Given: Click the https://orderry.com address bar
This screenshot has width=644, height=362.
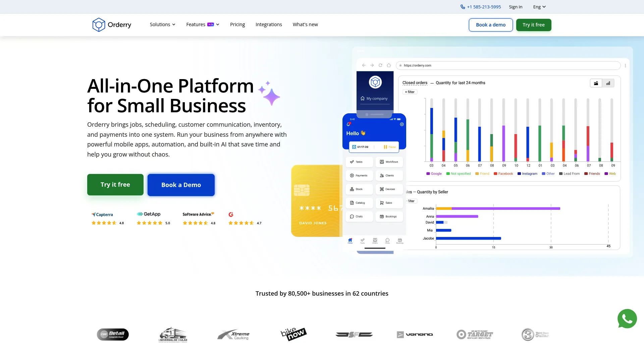Looking at the screenshot, I should click(x=508, y=65).
